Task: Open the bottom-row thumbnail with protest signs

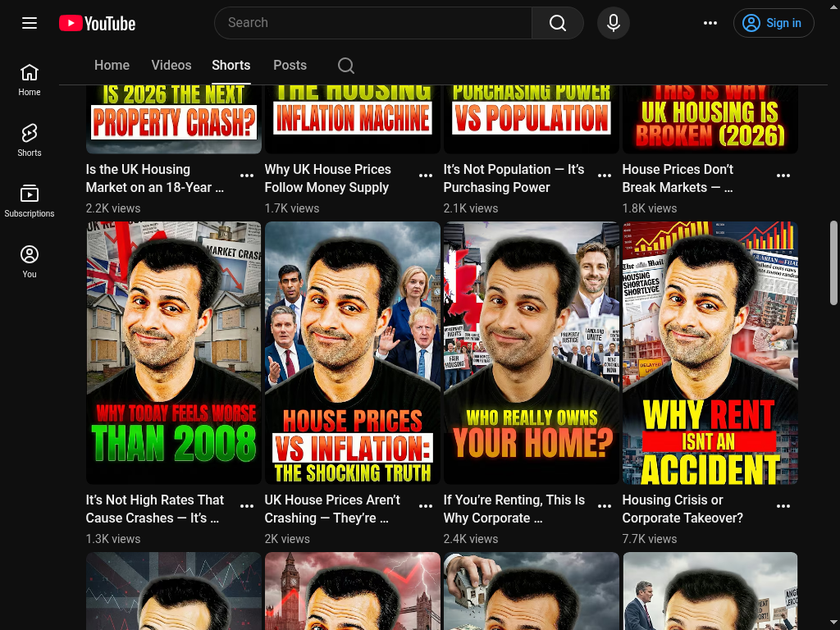Action: click(x=710, y=591)
